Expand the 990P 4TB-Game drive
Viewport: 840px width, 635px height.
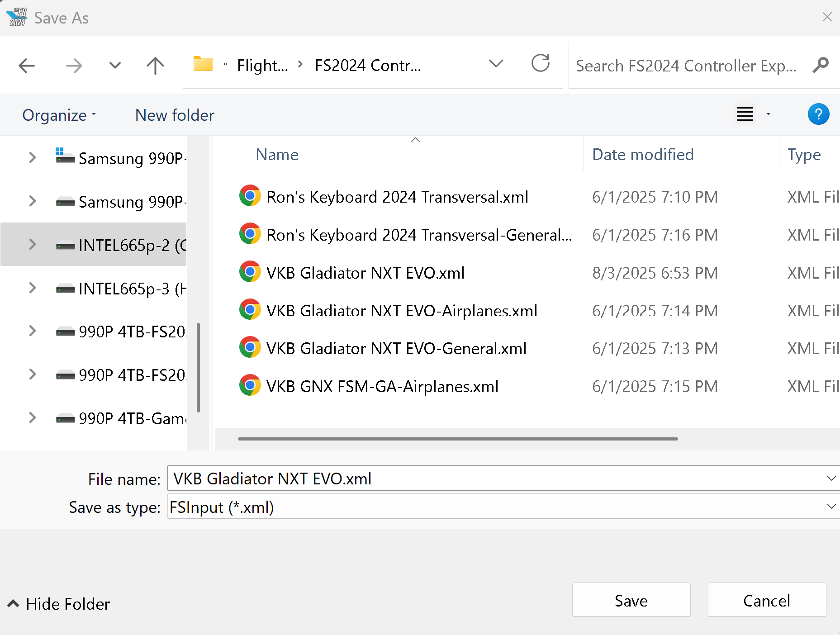[32, 417]
